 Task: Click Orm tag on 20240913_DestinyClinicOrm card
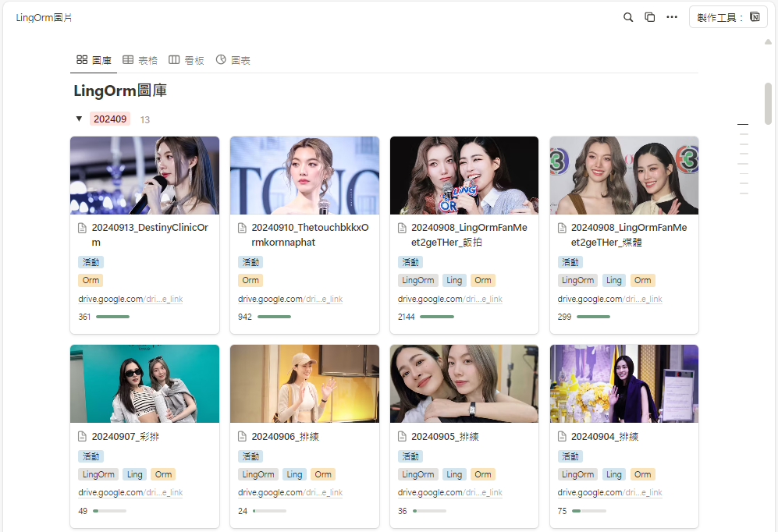[x=91, y=280]
